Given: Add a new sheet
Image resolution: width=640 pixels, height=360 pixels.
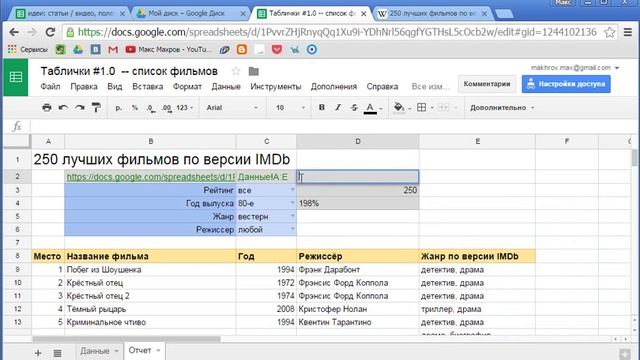Looking at the screenshot, I should tap(38, 353).
